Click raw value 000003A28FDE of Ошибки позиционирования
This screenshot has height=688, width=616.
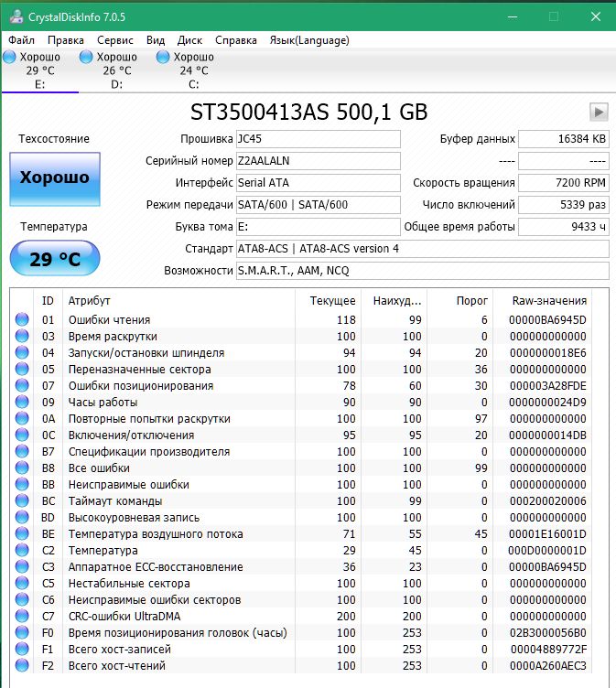coord(547,386)
